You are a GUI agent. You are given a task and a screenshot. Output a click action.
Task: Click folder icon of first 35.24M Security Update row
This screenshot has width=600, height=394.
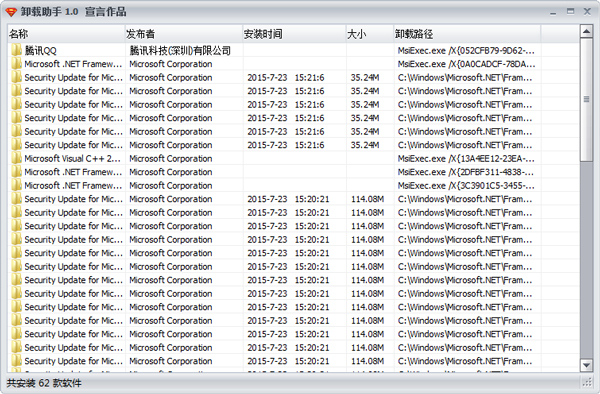click(x=16, y=77)
